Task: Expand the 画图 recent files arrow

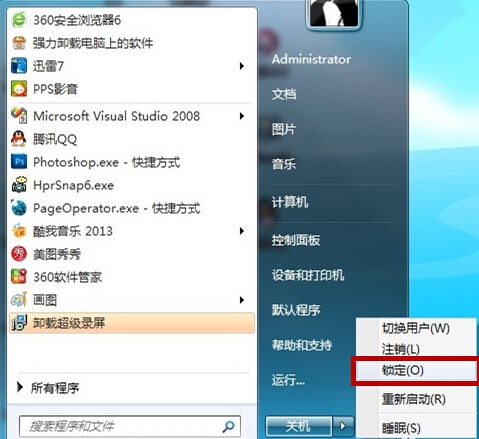Action: pyautogui.click(x=242, y=300)
